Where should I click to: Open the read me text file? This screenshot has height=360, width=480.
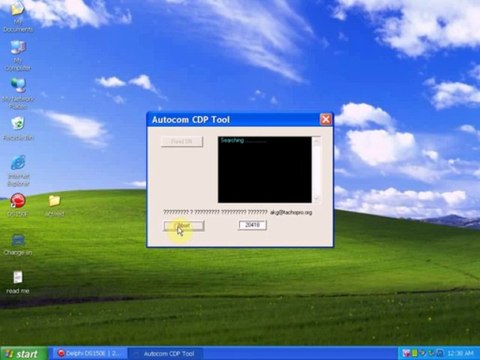click(18, 282)
